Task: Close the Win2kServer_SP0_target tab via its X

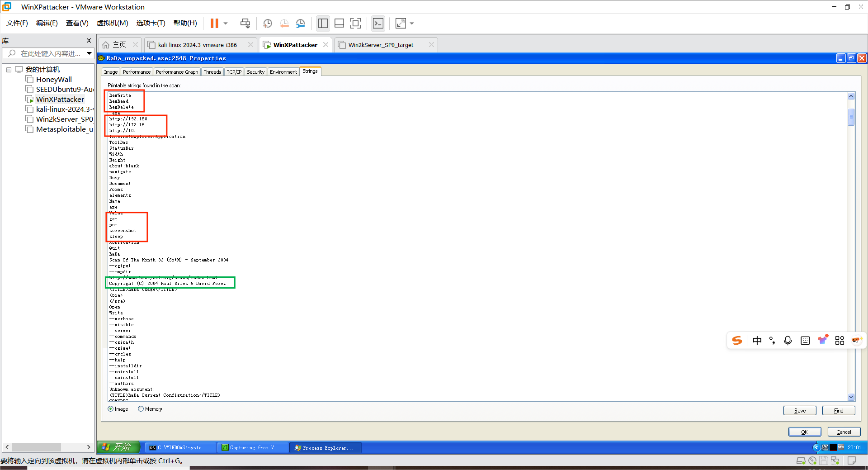Action: pos(431,45)
